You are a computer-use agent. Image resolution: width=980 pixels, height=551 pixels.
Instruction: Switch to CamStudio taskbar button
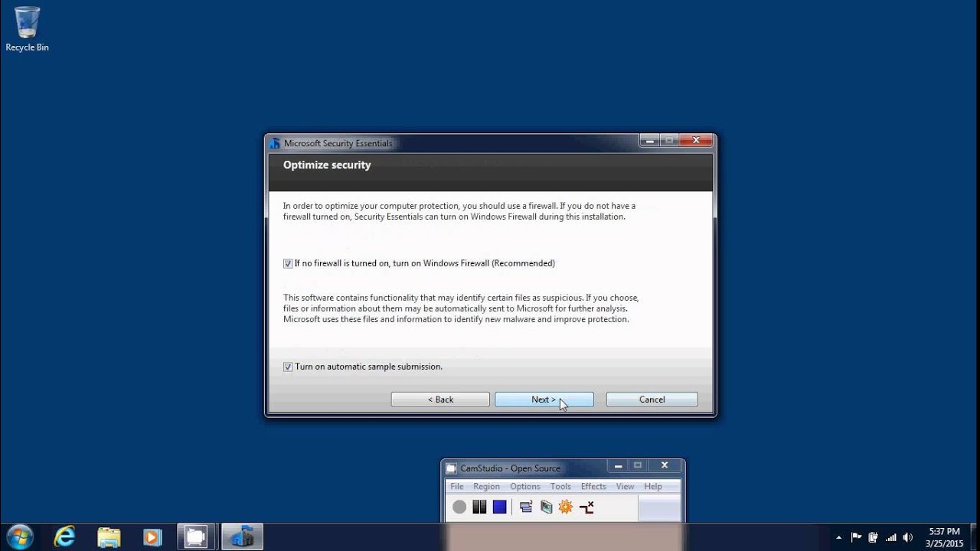(198, 537)
